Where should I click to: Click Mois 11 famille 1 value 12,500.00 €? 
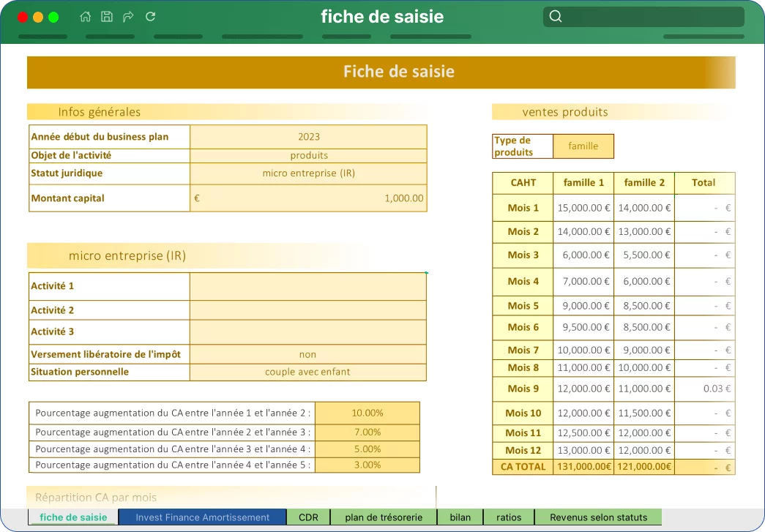(583, 433)
